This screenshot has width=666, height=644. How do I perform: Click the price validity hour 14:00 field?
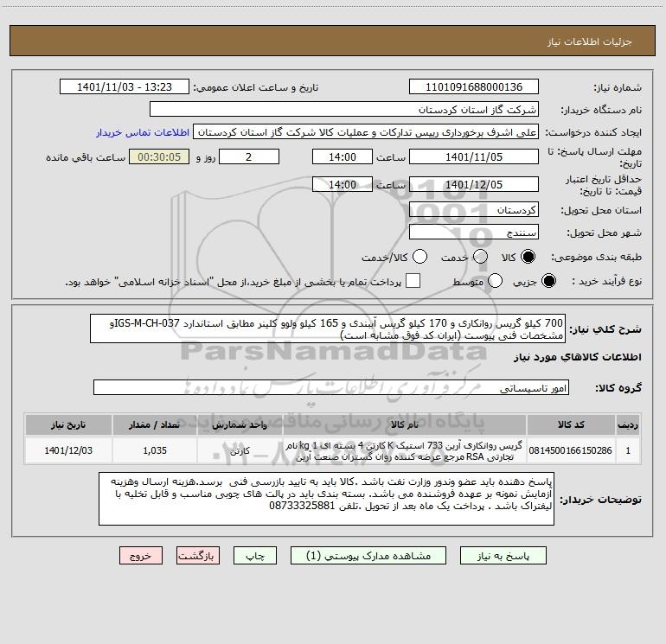click(x=343, y=184)
